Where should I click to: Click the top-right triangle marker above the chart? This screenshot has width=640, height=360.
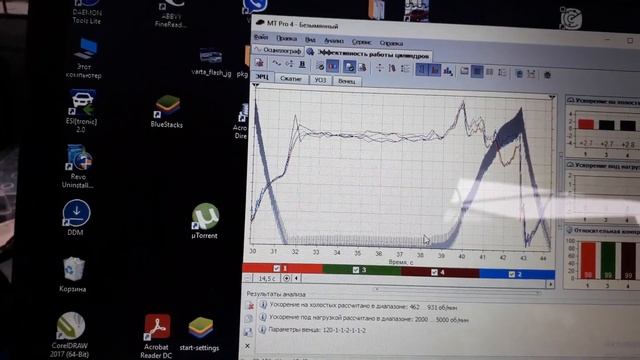click(x=552, y=97)
